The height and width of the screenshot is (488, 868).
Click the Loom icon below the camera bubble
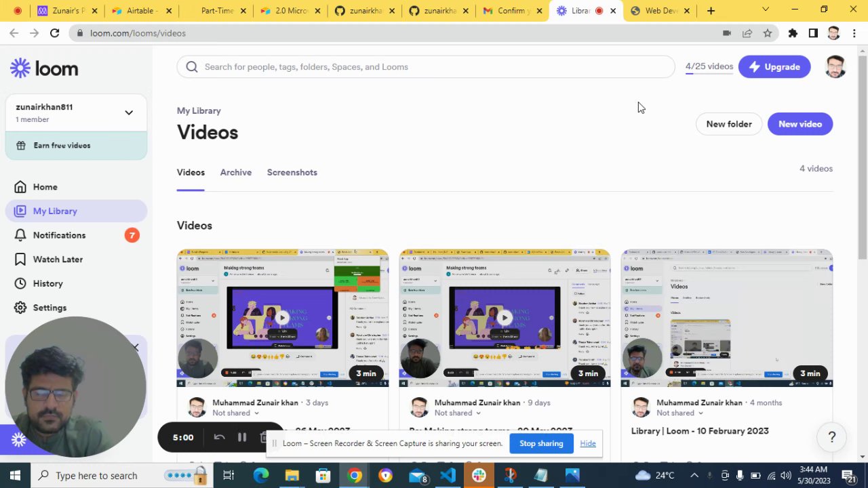(x=18, y=441)
